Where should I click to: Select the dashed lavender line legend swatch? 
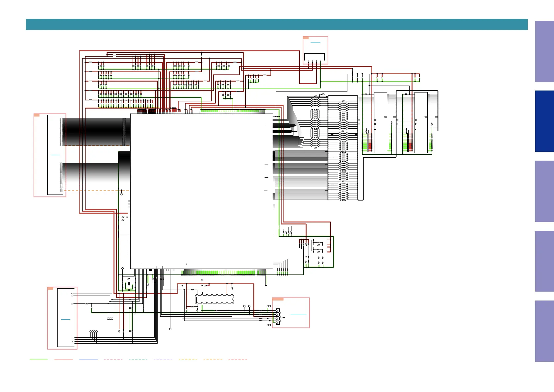pos(163,359)
